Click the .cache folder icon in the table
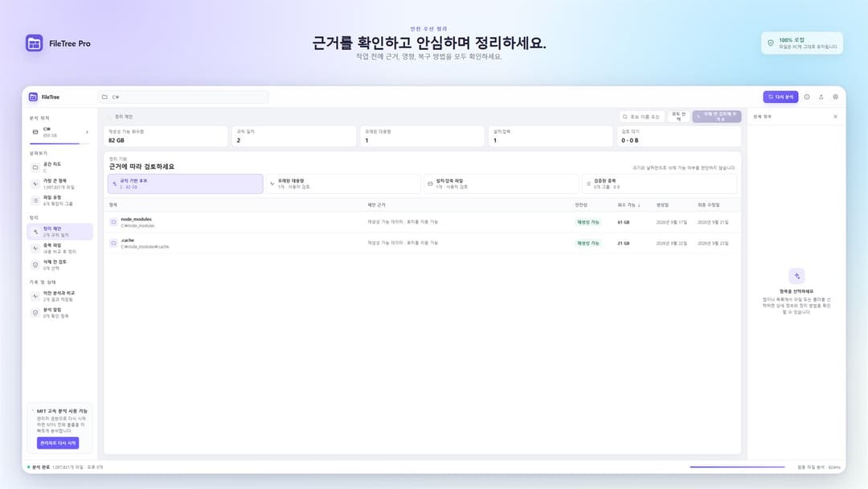868x489 pixels. click(x=113, y=243)
